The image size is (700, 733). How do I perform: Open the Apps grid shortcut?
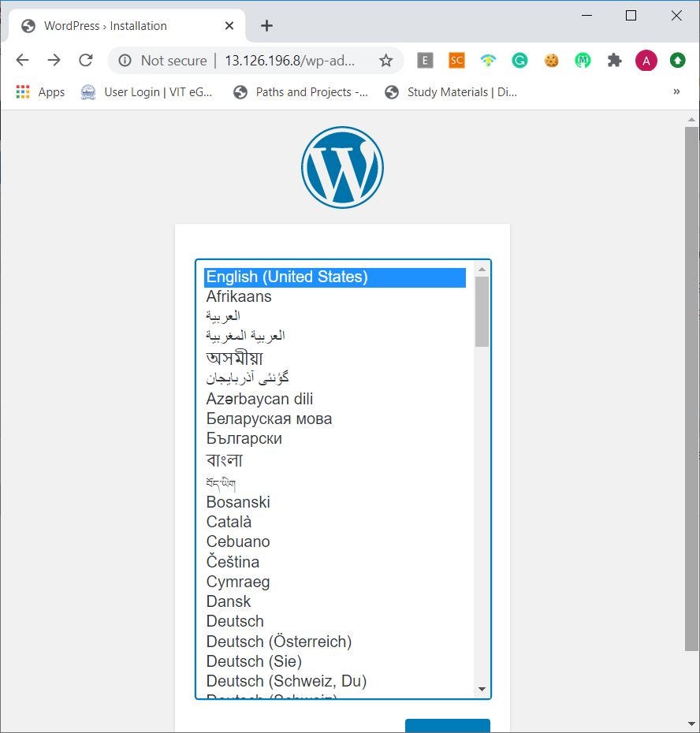point(40,92)
